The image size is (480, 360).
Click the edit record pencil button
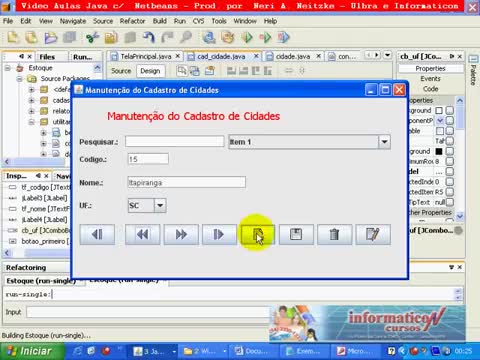(373, 235)
